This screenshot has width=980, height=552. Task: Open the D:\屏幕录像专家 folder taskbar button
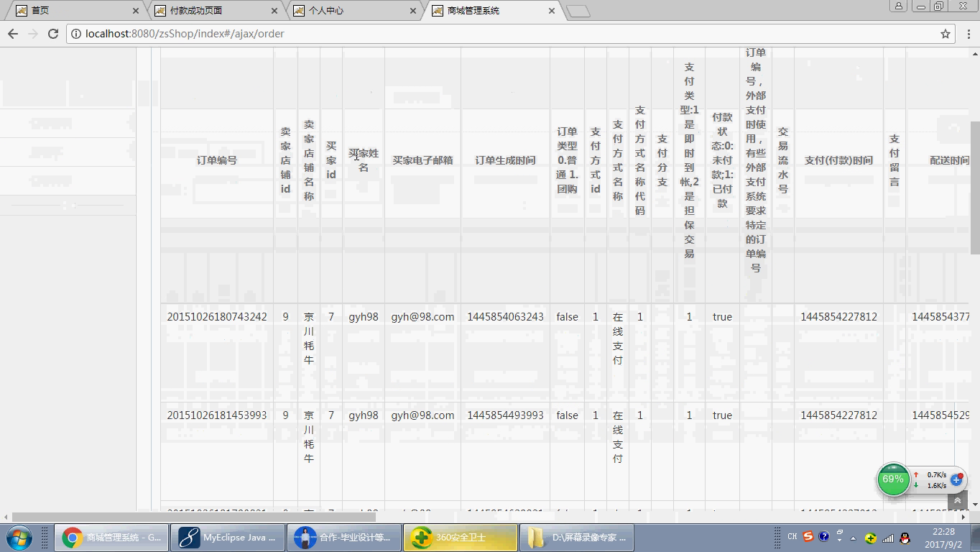(577, 538)
